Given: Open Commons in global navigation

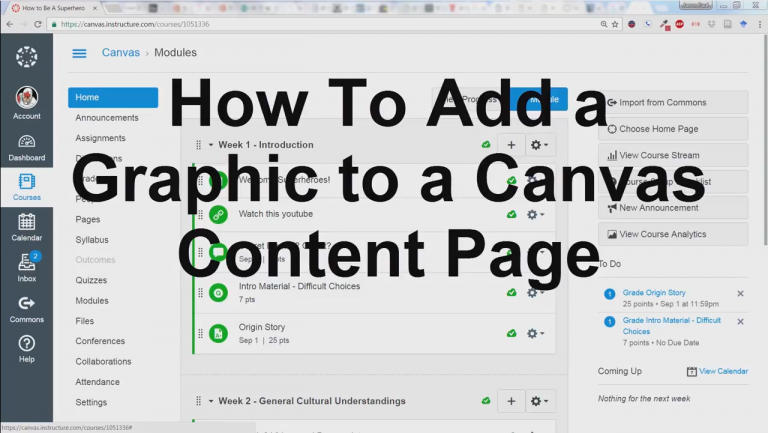Looking at the screenshot, I should tap(26, 309).
